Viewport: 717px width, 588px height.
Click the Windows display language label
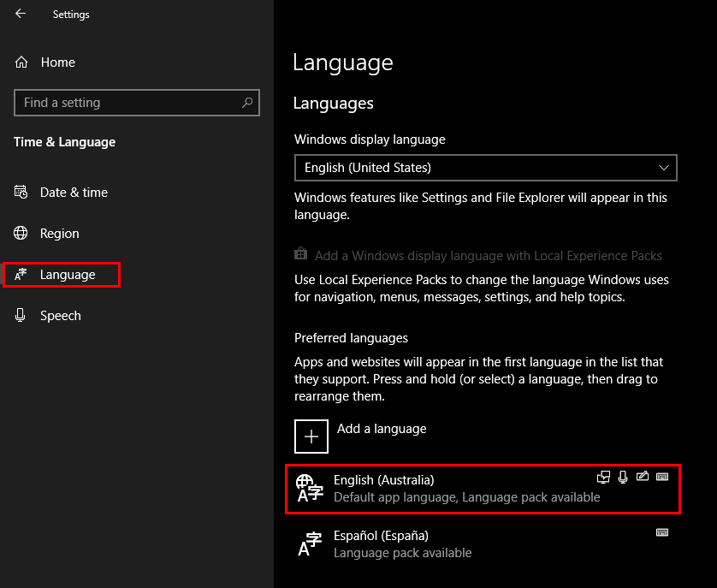point(370,140)
